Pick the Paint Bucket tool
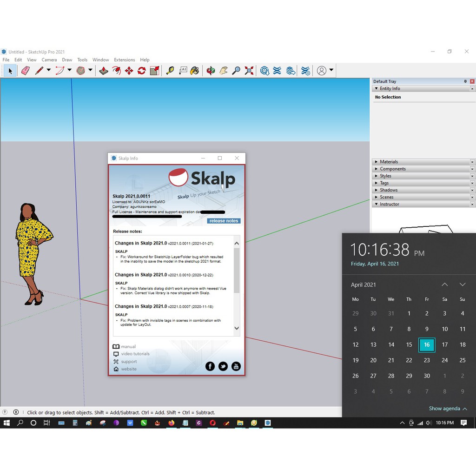The height and width of the screenshot is (476, 476). (x=194, y=70)
